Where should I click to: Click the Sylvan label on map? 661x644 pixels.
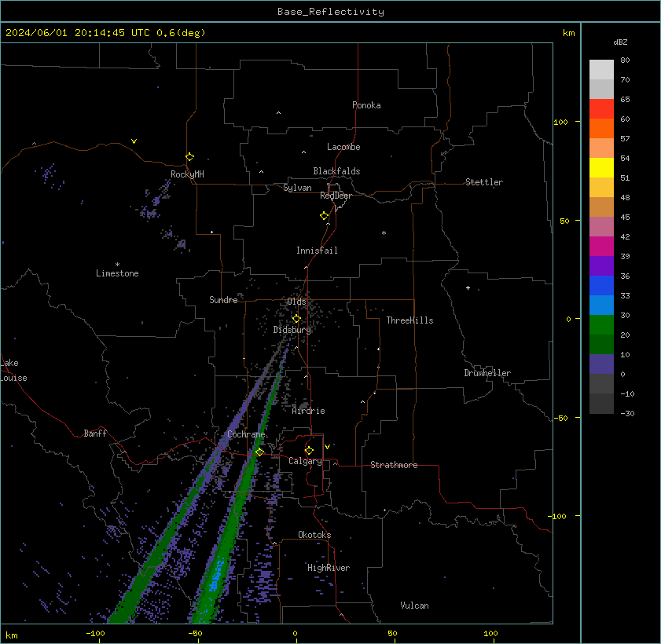(297, 188)
